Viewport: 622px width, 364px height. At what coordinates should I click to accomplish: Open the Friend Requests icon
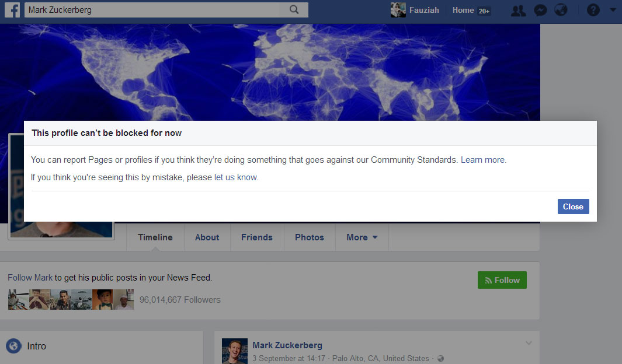(x=519, y=10)
